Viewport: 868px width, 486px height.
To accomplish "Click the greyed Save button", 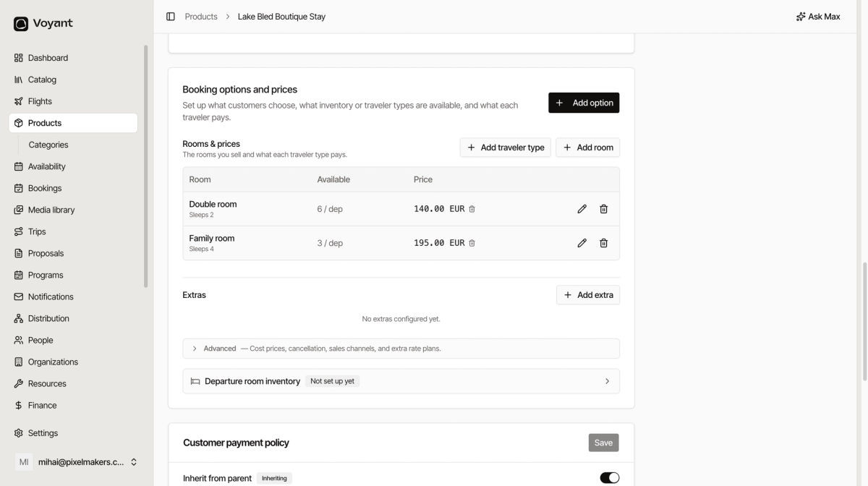I will pyautogui.click(x=603, y=443).
